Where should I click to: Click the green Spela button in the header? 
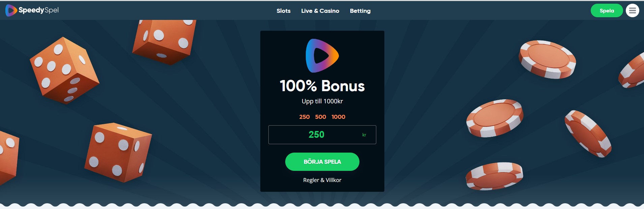tap(607, 10)
